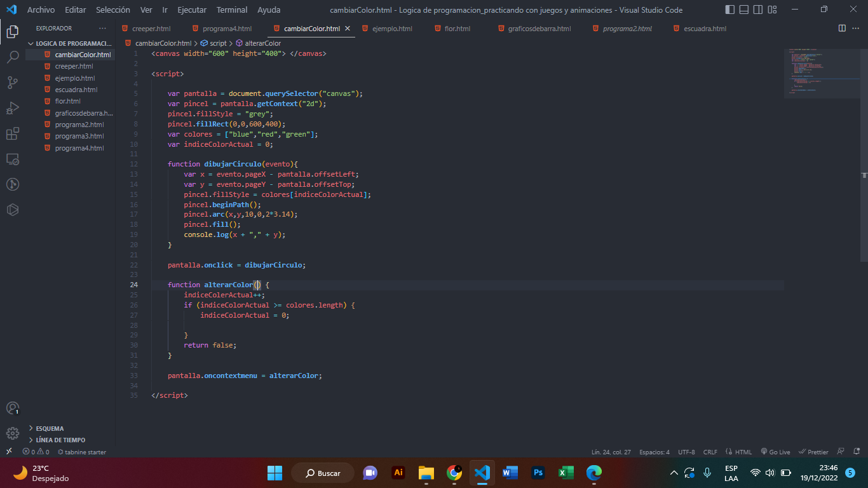Show errors and warnings count in status bar

[x=36, y=452]
